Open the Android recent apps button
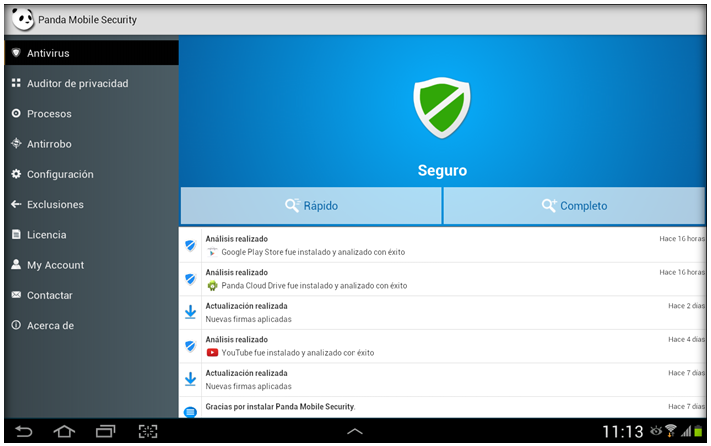The image size is (711, 446). pos(106,431)
